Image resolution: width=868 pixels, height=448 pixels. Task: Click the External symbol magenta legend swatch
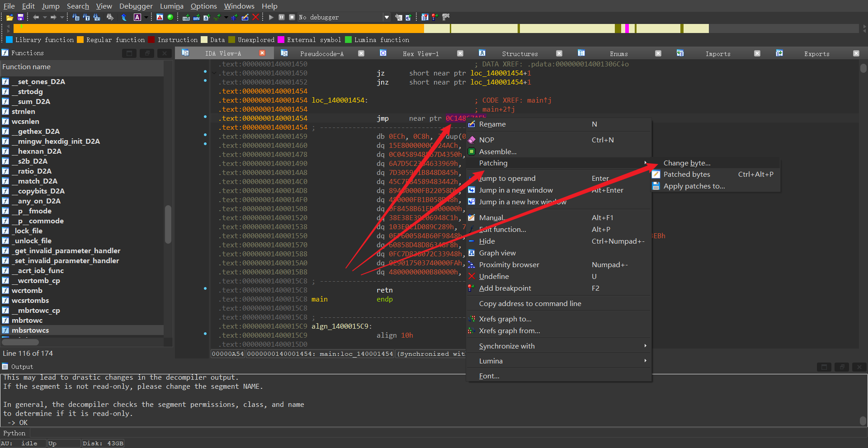pos(281,40)
